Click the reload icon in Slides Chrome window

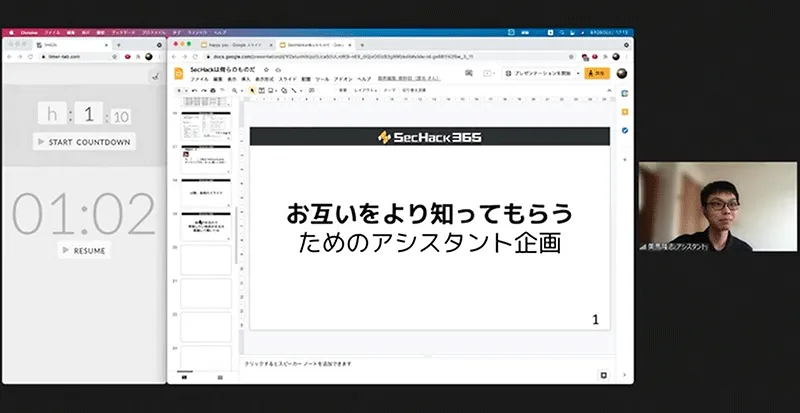click(x=195, y=57)
